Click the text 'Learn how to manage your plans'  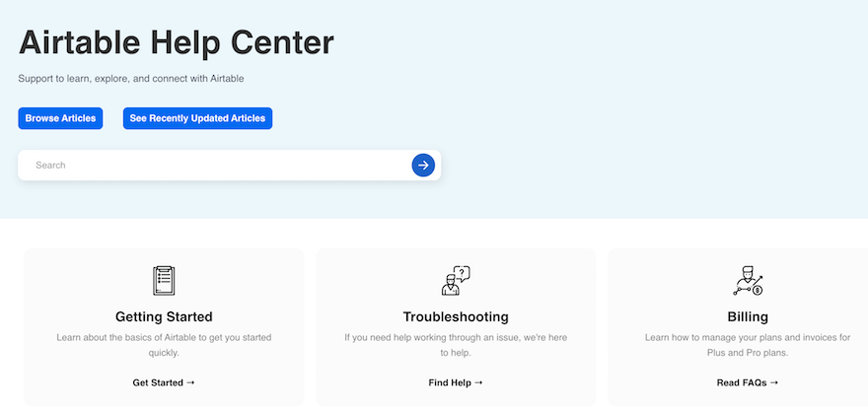[748, 345]
